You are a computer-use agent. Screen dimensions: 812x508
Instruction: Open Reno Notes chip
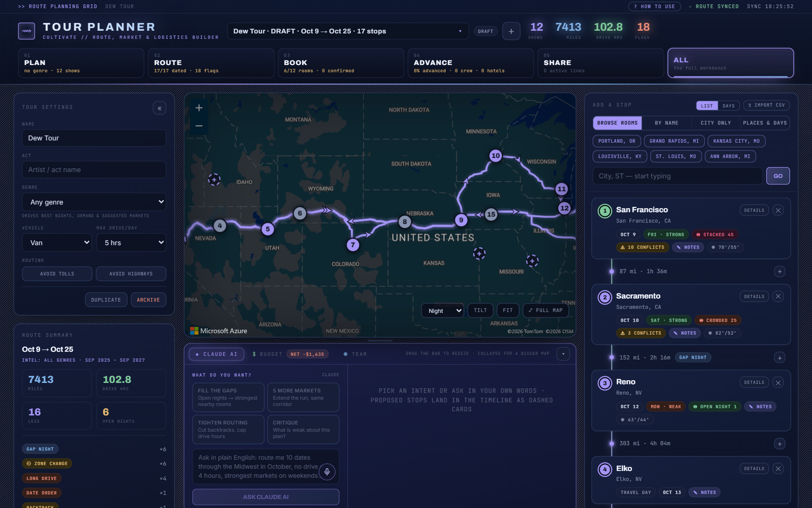pyautogui.click(x=760, y=406)
